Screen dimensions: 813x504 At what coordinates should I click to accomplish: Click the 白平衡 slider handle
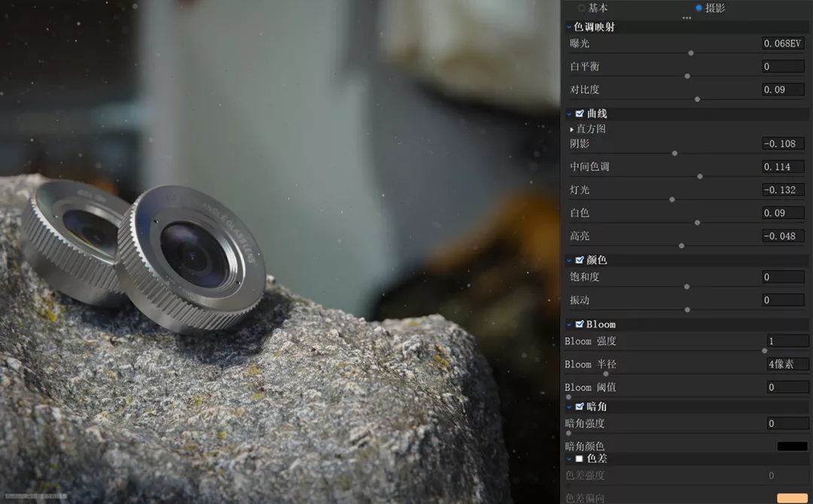pyautogui.click(x=687, y=76)
